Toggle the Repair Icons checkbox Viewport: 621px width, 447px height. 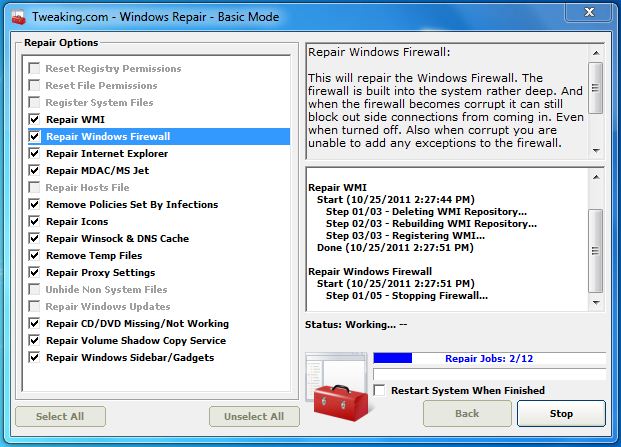coord(34,221)
